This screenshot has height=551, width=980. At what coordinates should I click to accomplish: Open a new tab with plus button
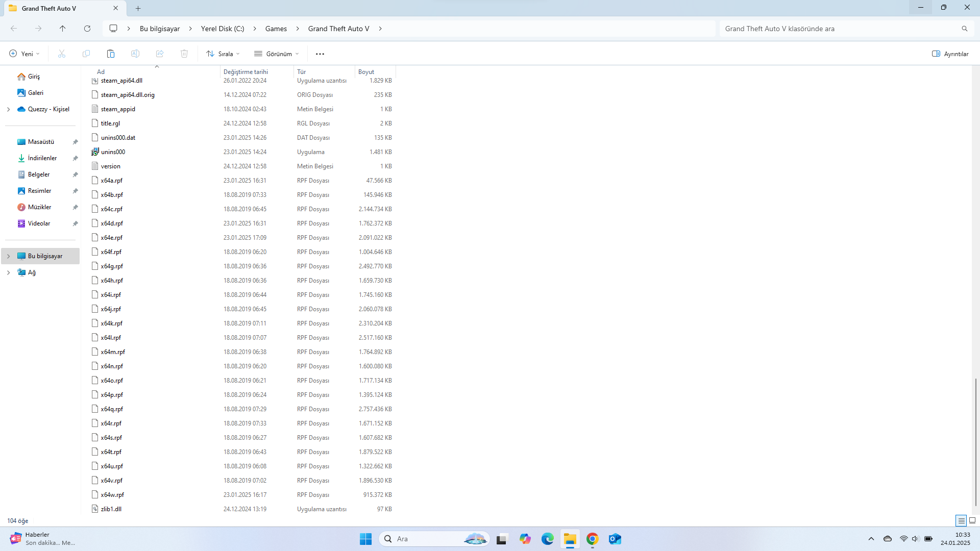(x=138, y=8)
